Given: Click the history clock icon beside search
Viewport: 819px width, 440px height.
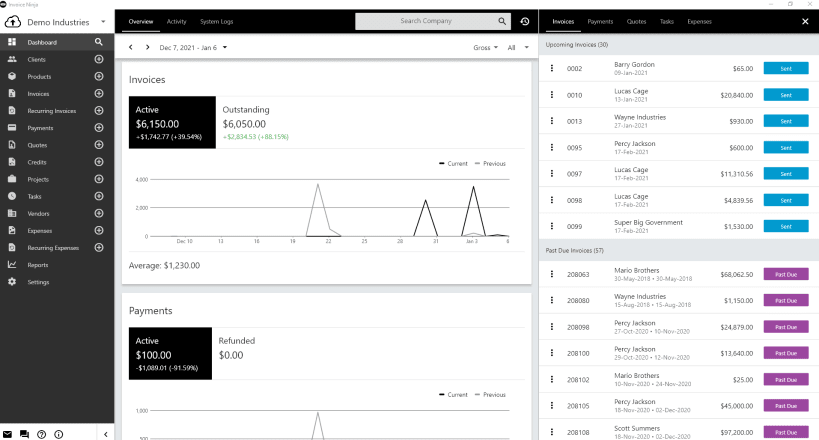Looking at the screenshot, I should (x=525, y=21).
